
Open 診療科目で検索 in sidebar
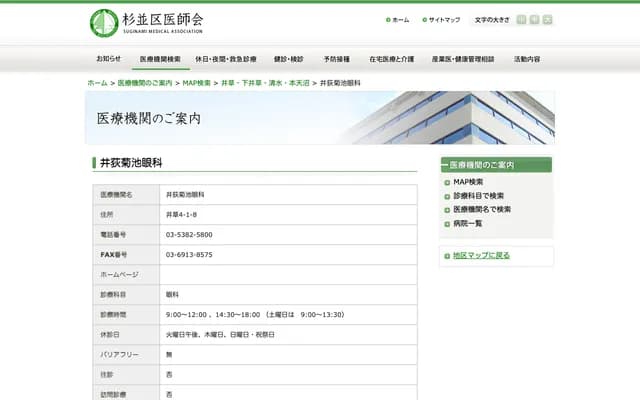(478, 196)
